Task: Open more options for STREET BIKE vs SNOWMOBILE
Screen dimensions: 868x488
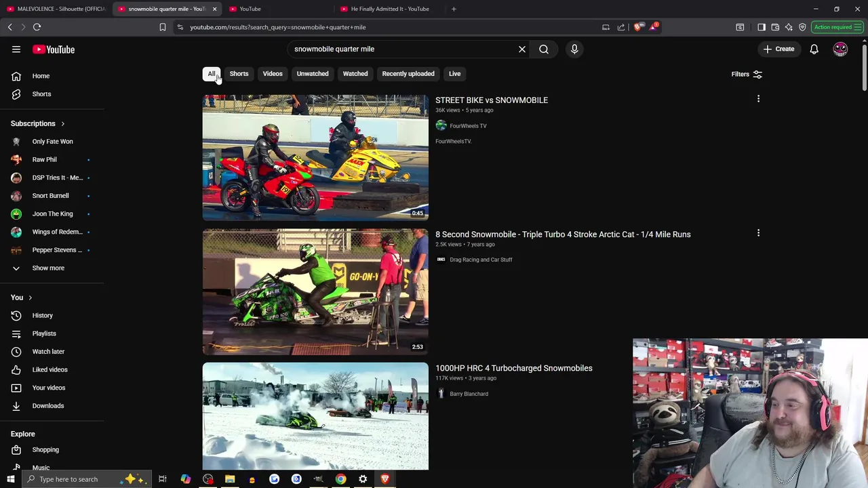Action: click(x=758, y=99)
